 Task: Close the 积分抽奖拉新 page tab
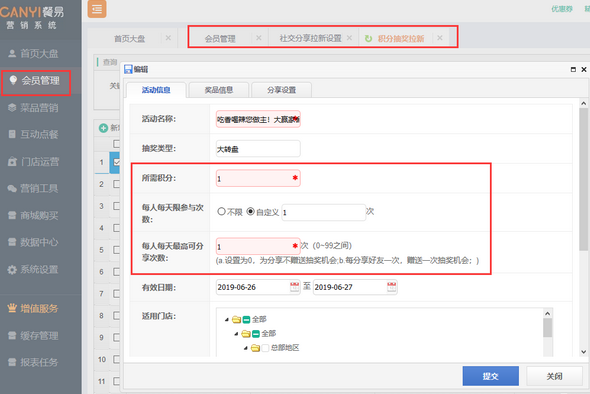[440, 38]
